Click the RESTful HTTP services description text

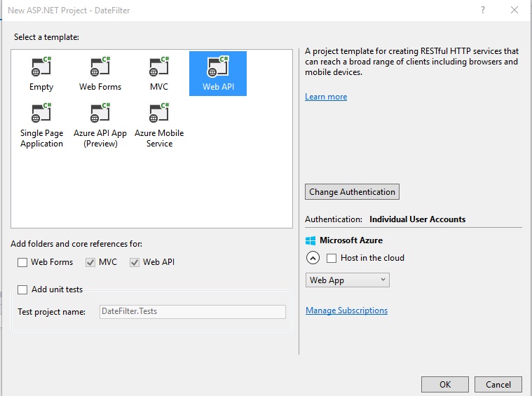(411, 62)
